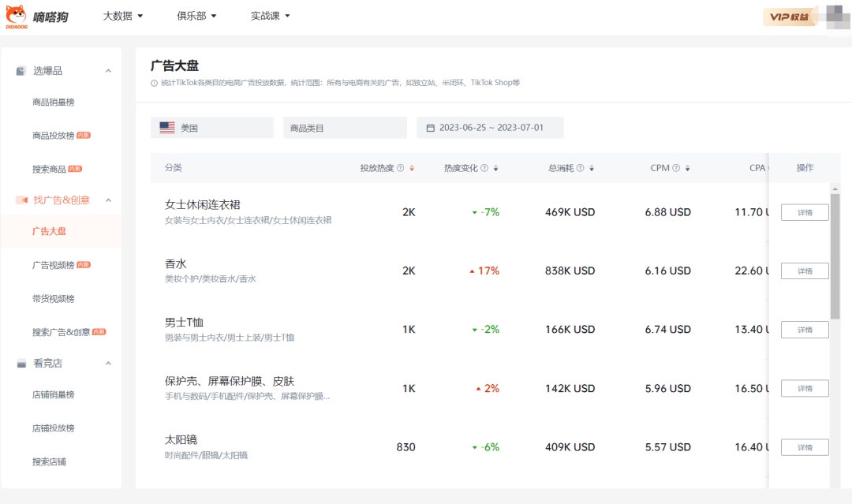The image size is (852, 504).
Task: Click the help icon beside 投放热度
Action: (400, 168)
